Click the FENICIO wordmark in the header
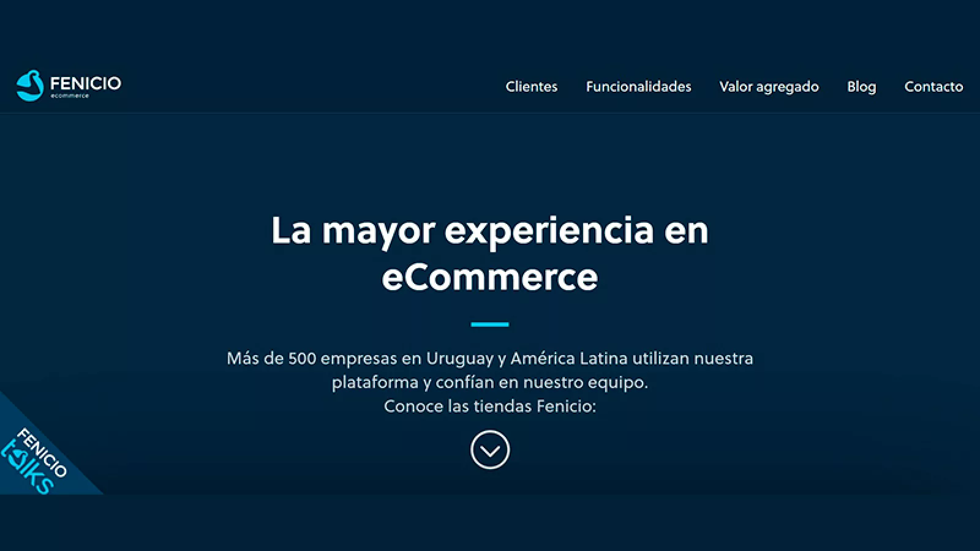Image resolution: width=980 pixels, height=551 pixels. [x=86, y=83]
